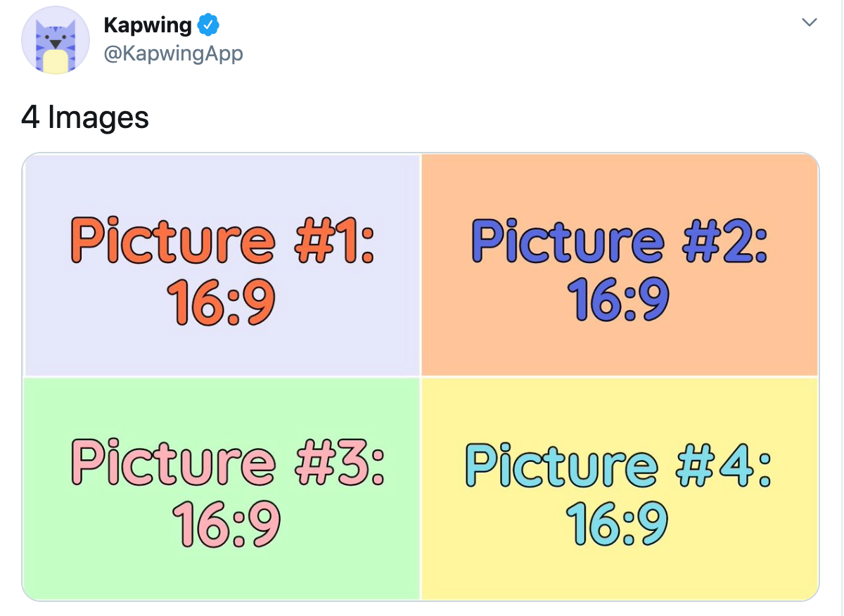Click the Picture #2 blue text heading
This screenshot has width=844, height=616.
coord(619,241)
